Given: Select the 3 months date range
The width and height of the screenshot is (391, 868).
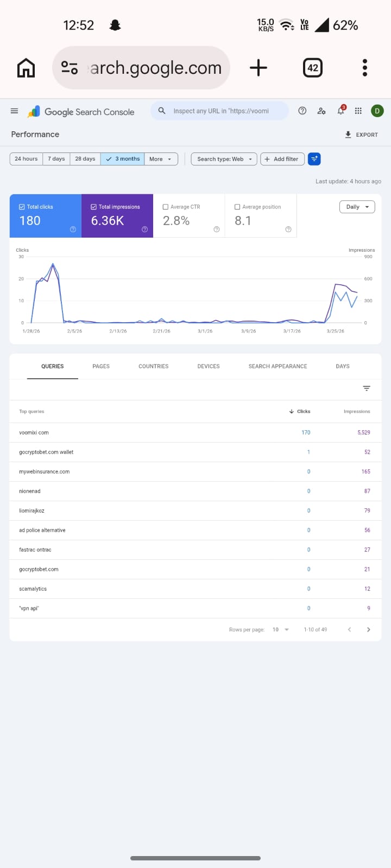Looking at the screenshot, I should 122,159.
